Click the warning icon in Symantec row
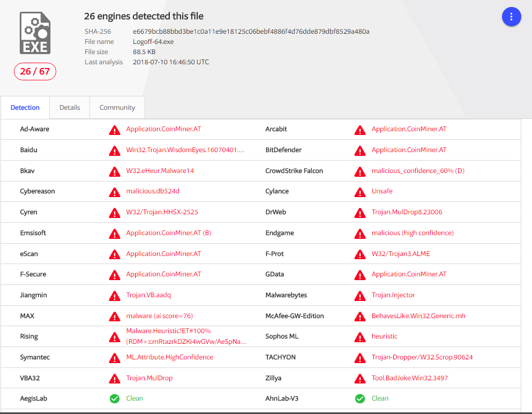 tap(115, 358)
